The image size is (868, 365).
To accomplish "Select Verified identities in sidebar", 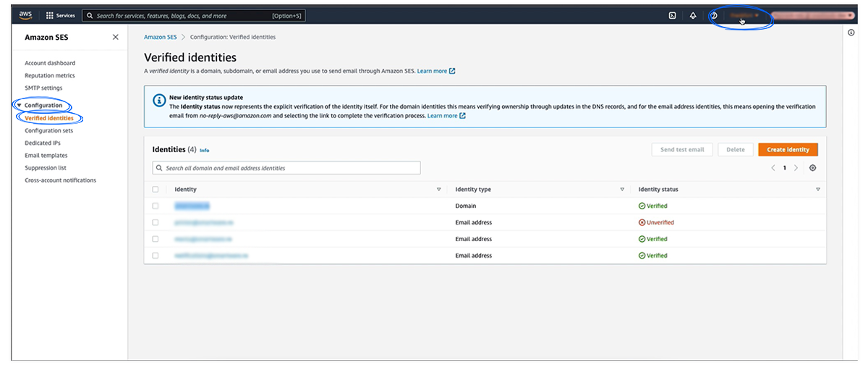I will pos(49,118).
